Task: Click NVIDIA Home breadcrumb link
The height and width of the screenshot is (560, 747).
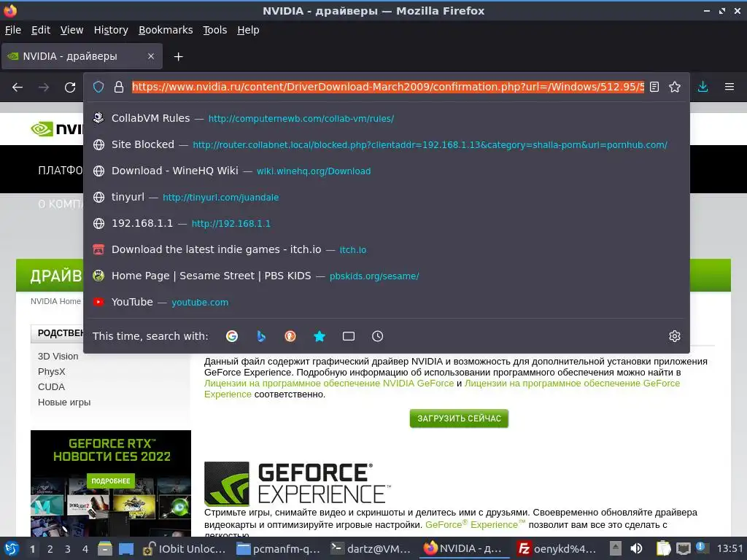Action: pyautogui.click(x=55, y=301)
